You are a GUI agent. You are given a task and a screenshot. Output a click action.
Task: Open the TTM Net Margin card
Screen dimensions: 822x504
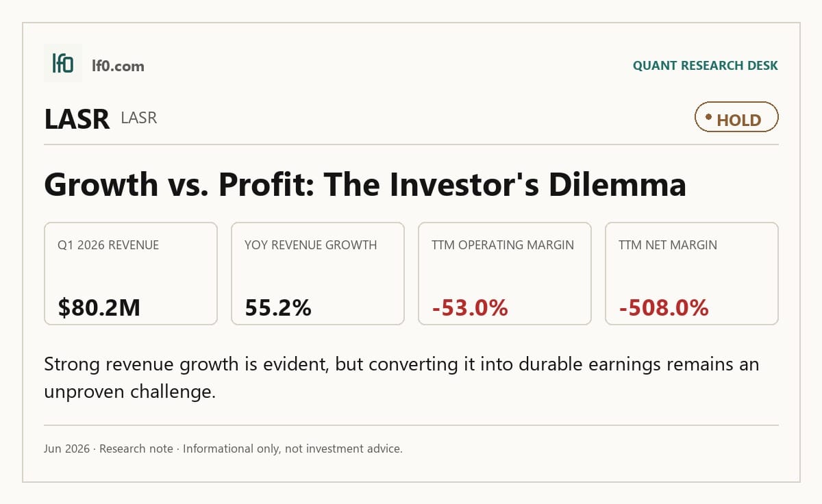[x=692, y=273]
